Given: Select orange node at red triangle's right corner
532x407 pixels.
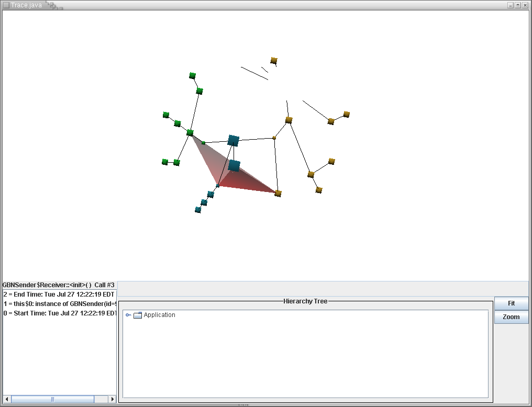Looking at the screenshot, I should [278, 194].
